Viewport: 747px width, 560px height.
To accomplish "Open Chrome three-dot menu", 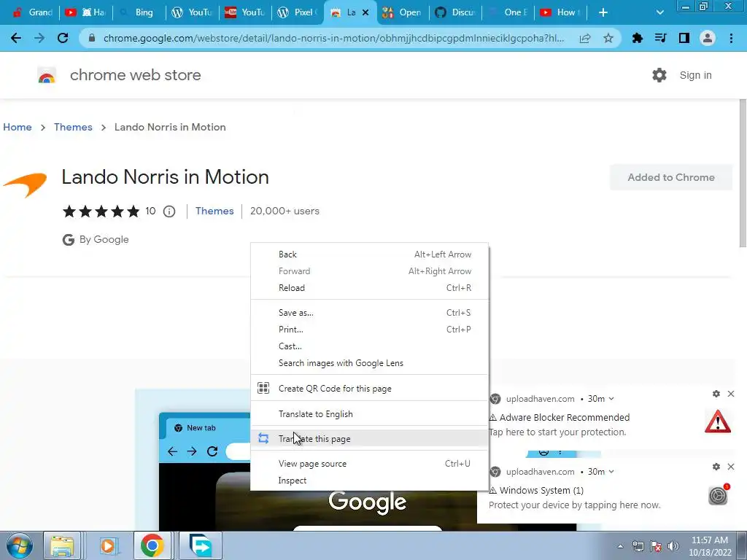I will (x=731, y=38).
